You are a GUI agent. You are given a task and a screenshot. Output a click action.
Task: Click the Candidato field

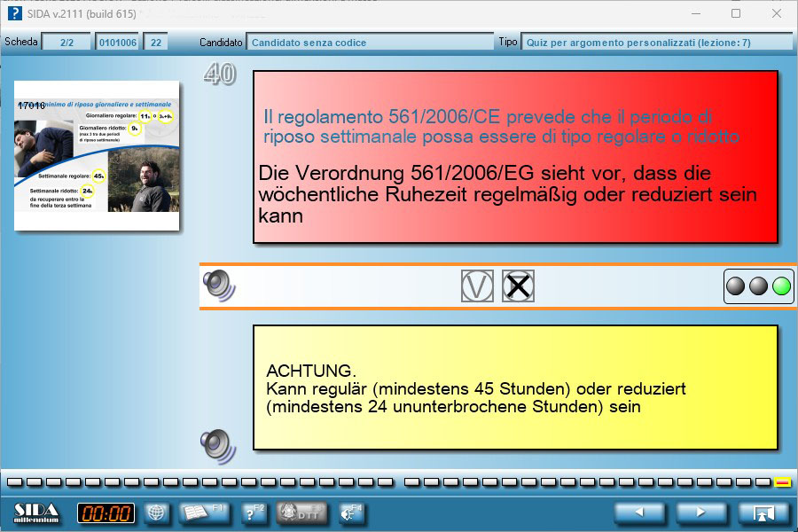(371, 42)
